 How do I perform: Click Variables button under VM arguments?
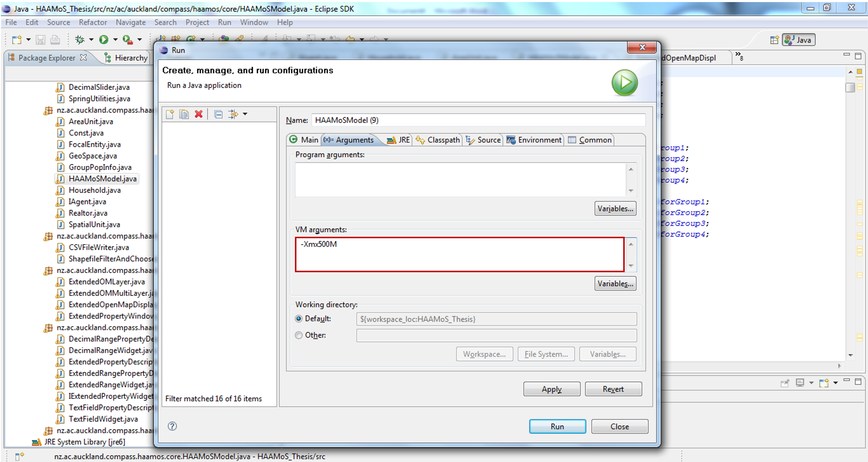[x=615, y=284]
